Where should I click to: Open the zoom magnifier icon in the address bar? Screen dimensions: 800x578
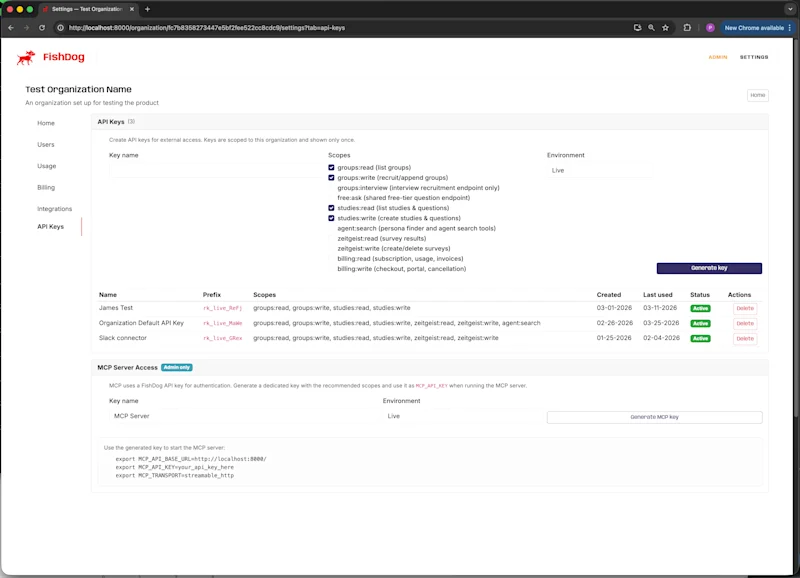pyautogui.click(x=651, y=28)
